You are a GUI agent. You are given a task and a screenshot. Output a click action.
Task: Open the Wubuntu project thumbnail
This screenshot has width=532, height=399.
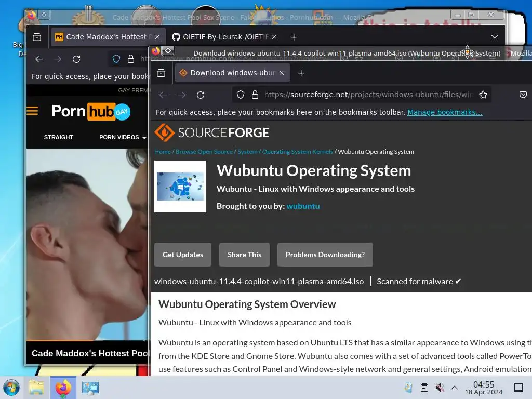pos(180,187)
